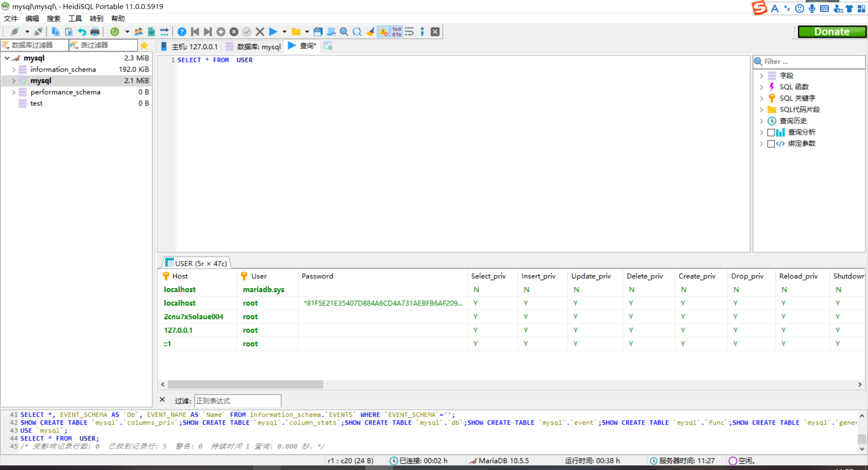The image size is (868, 470).
Task: Click the dark close-tab X toolbar icon
Action: click(435, 32)
